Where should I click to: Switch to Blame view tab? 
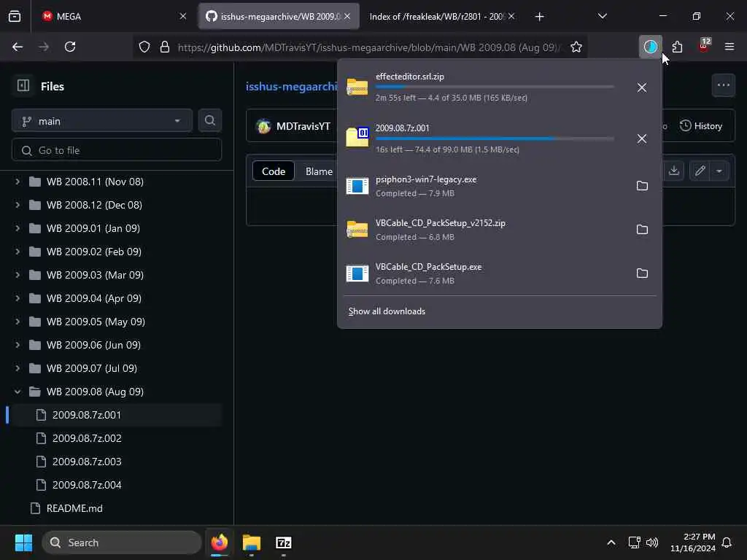coord(318,171)
